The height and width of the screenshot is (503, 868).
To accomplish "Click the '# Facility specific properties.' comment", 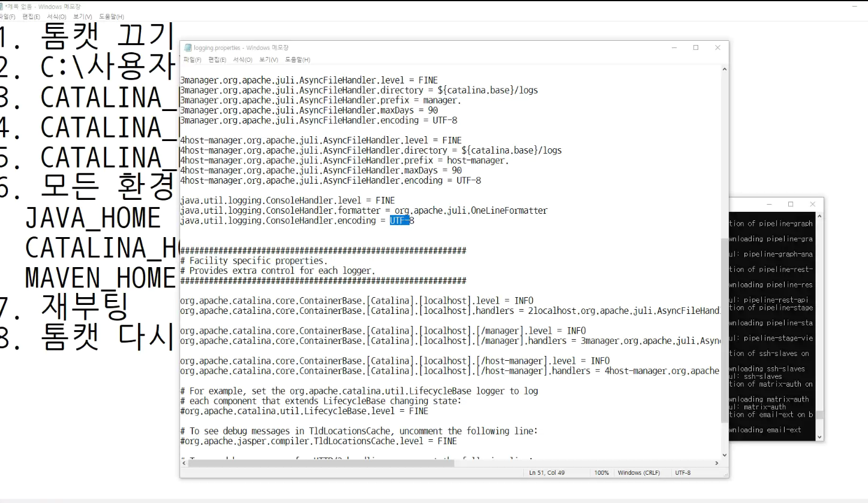I will [x=254, y=261].
